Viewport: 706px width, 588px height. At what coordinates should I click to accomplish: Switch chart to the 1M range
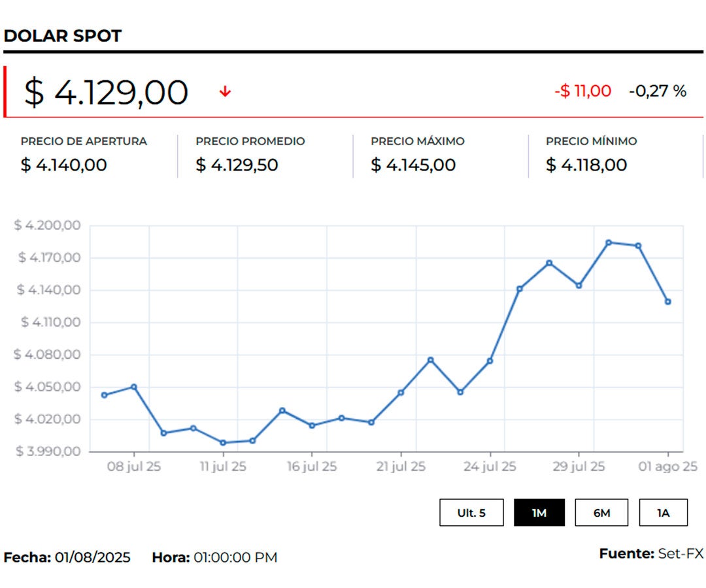pos(539,513)
